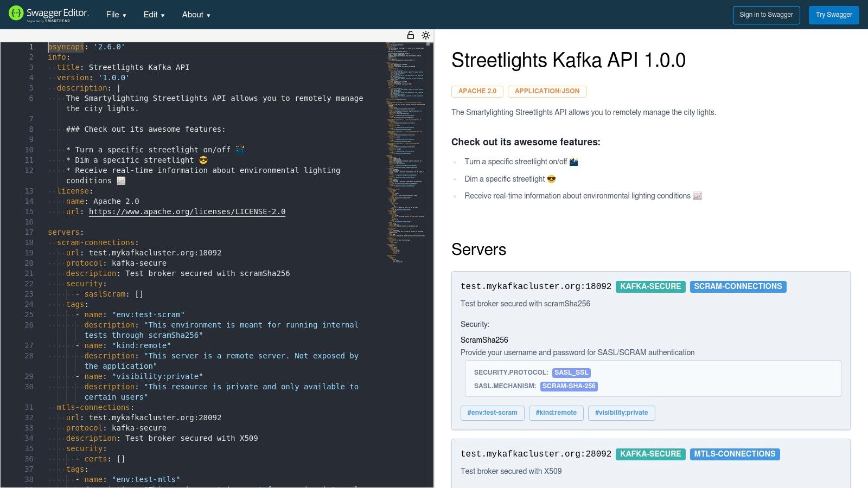
Task: Toggle the editor read-only padlock icon
Action: click(411, 35)
